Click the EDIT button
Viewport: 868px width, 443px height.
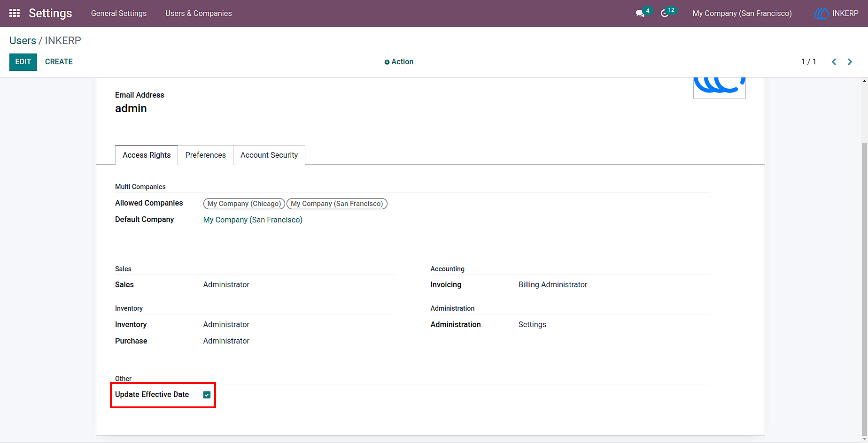tap(23, 62)
